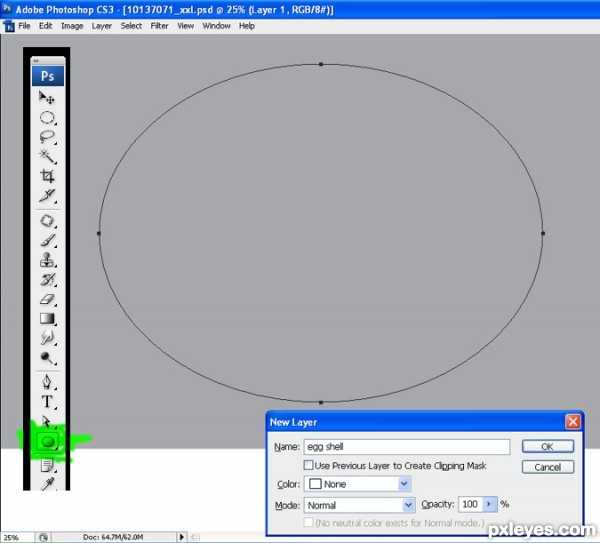The width and height of the screenshot is (600, 543).
Task: Pick the Magic Wand tool
Action: [47, 157]
